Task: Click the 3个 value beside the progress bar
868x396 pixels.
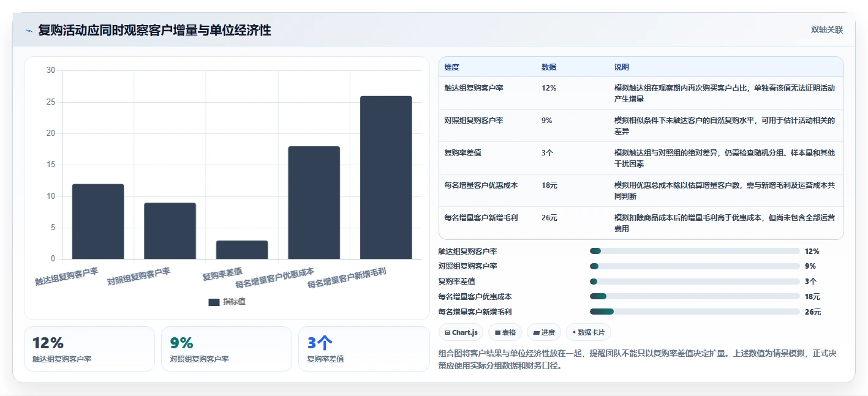Action: tap(810, 282)
